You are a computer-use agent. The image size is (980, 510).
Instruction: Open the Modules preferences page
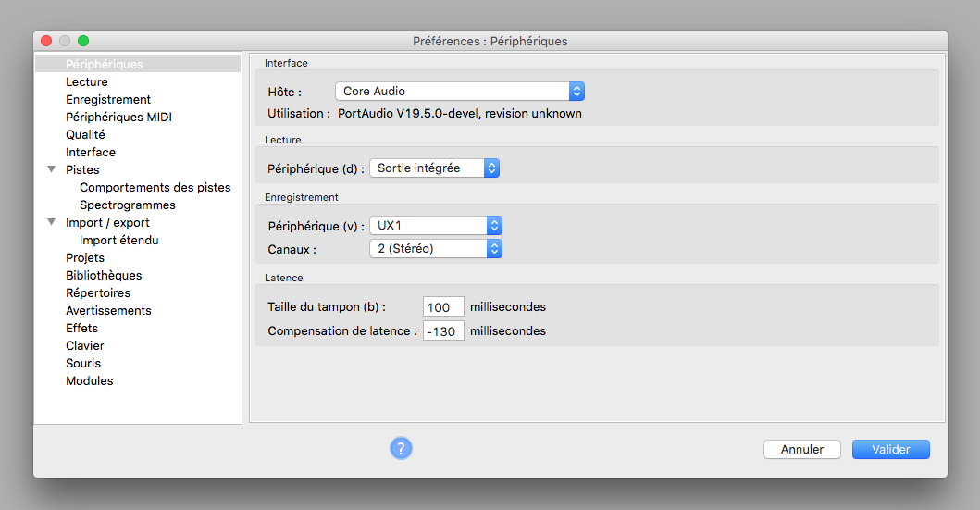(x=89, y=381)
